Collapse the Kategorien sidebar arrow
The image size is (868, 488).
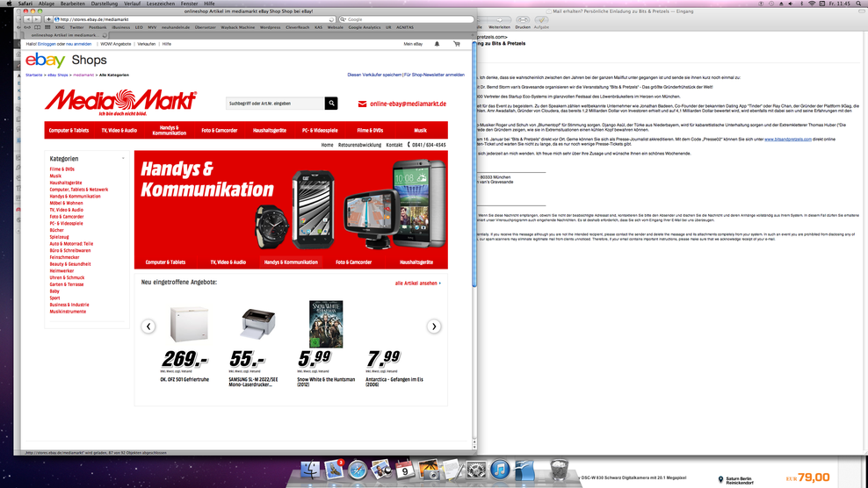click(x=123, y=159)
